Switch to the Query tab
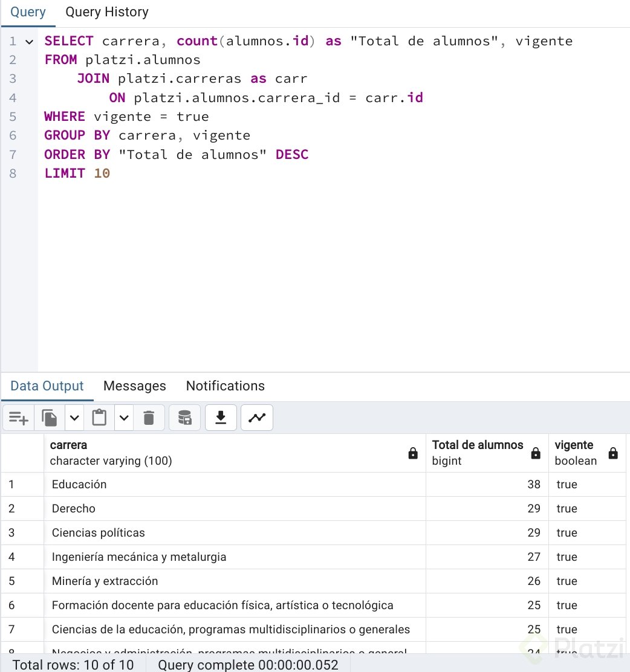 click(x=28, y=12)
